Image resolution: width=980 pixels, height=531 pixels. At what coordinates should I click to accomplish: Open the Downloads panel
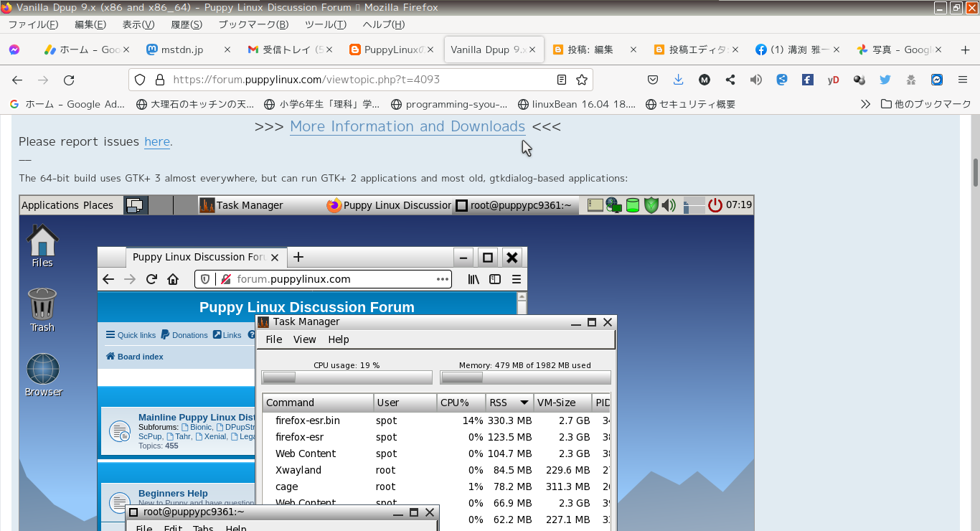(678, 80)
